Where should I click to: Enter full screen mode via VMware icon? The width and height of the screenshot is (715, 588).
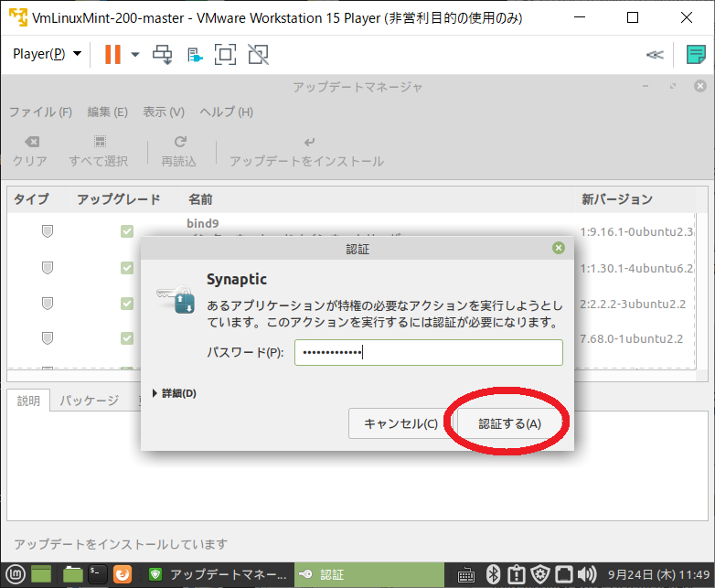pyautogui.click(x=225, y=54)
